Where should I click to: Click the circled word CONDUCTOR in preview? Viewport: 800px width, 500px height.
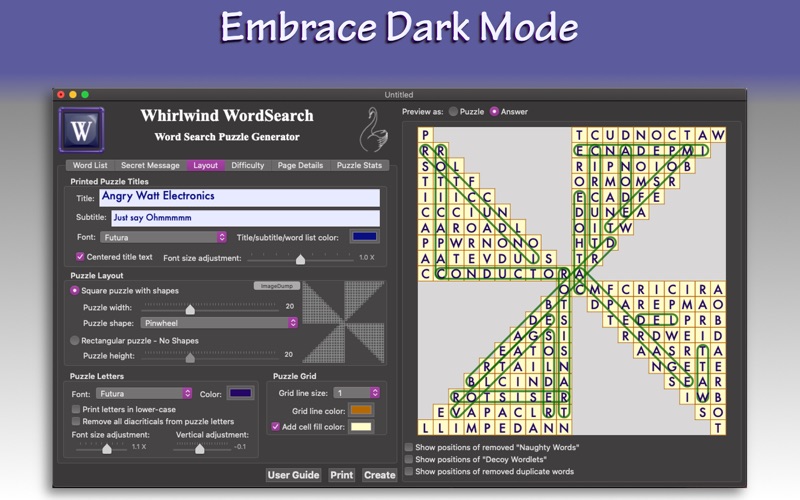pyautogui.click(x=503, y=273)
